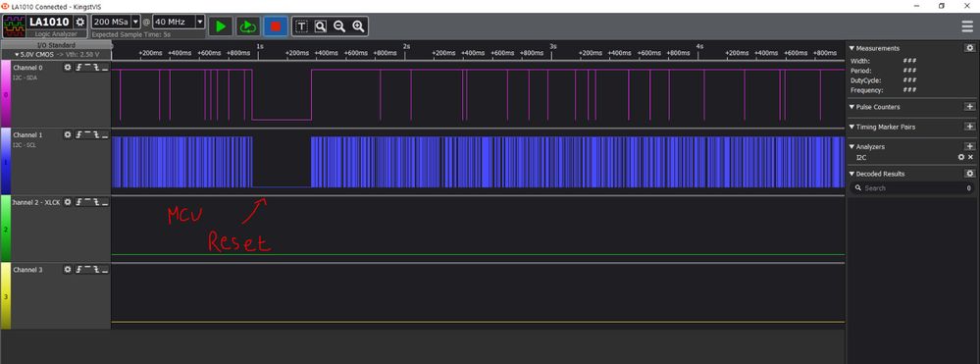The height and width of the screenshot is (364, 980).
Task: Toggle low level trigger on Channel 2 - XLCK
Action: point(105,202)
